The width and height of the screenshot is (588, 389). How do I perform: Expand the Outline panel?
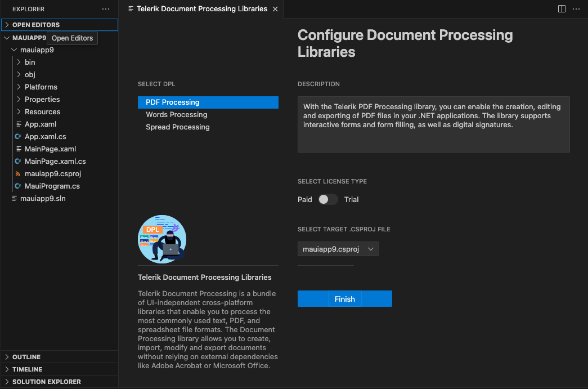click(60, 357)
